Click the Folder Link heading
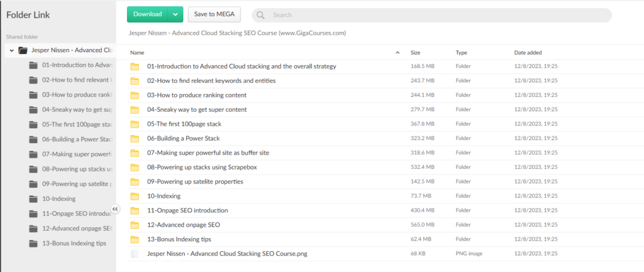Screen dimensions: 644x272 [28, 15]
